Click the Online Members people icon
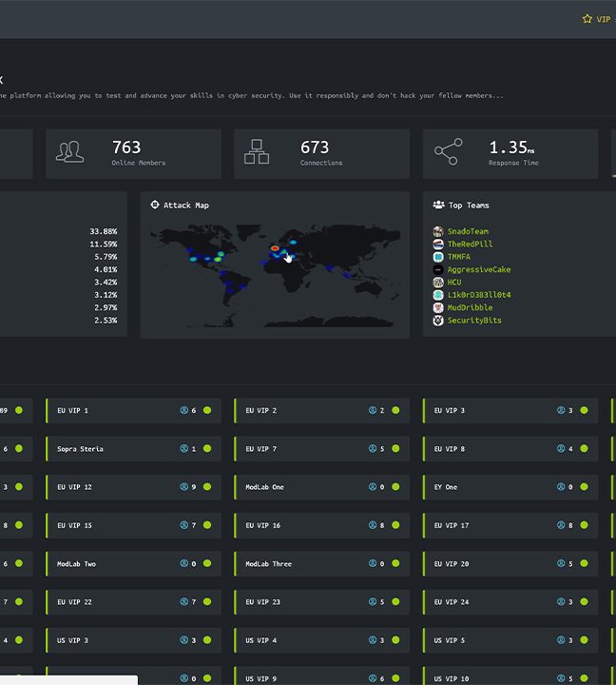This screenshot has width=616, height=685. (x=69, y=152)
